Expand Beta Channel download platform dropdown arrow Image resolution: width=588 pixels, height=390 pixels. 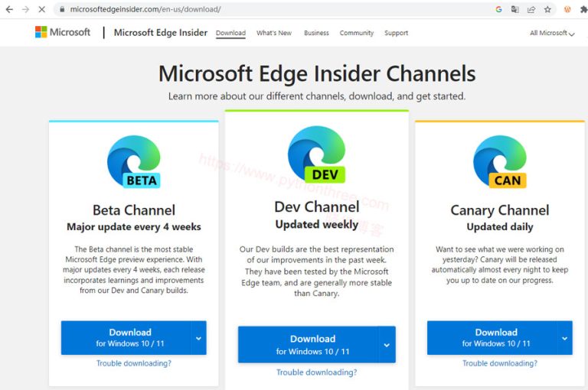[x=199, y=338]
